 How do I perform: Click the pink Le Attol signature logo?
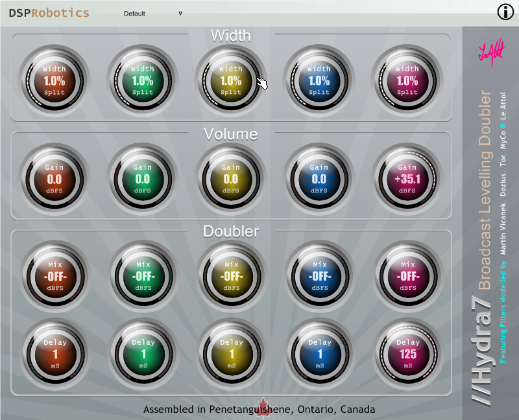(x=491, y=51)
